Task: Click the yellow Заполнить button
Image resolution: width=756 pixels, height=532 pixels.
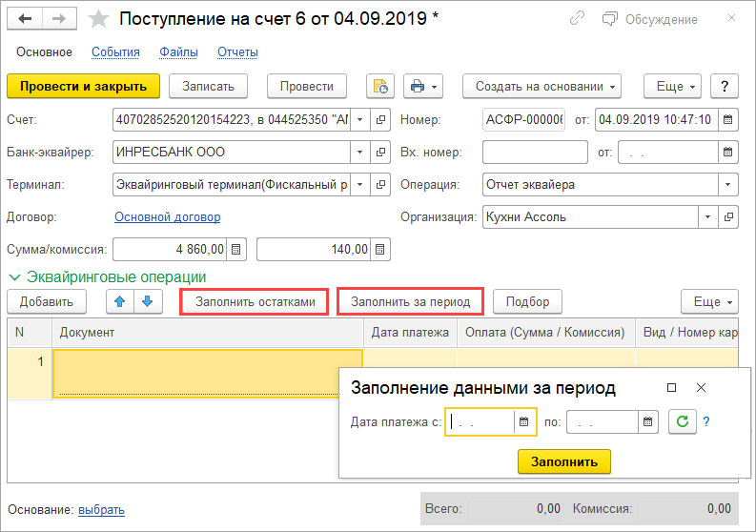Action: [x=564, y=461]
